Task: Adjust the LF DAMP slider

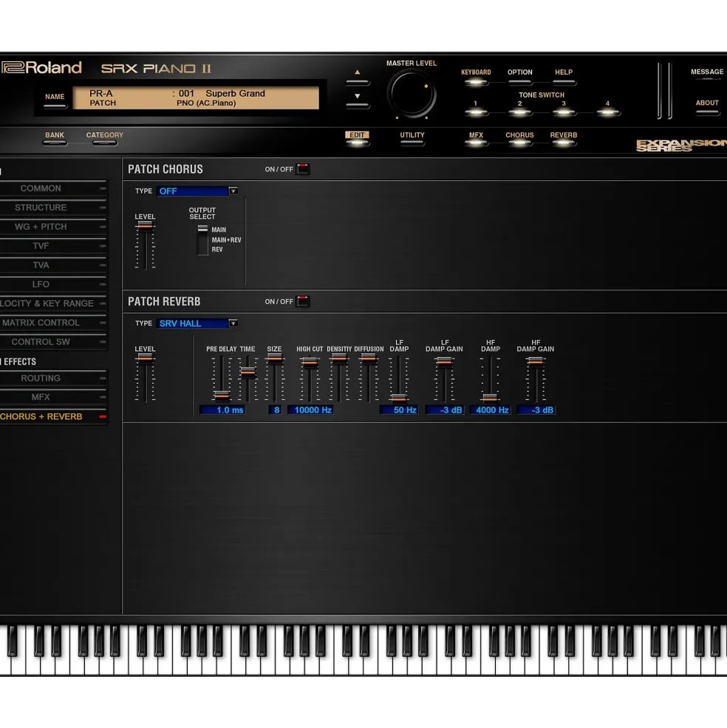Action: pos(398,398)
